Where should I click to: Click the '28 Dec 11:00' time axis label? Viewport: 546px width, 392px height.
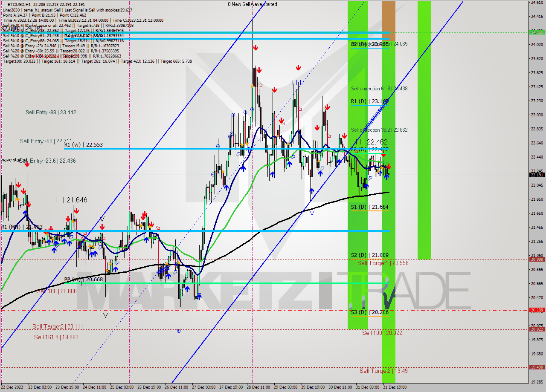click(258, 387)
